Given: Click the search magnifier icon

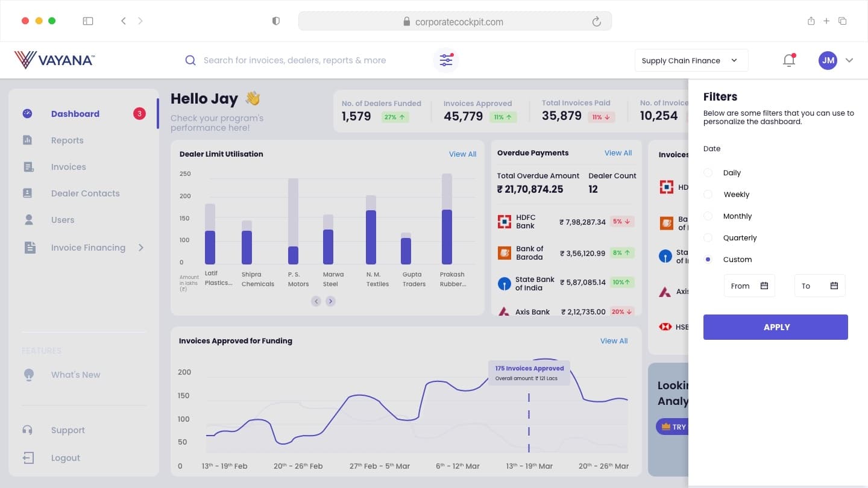Looking at the screenshot, I should [x=190, y=60].
